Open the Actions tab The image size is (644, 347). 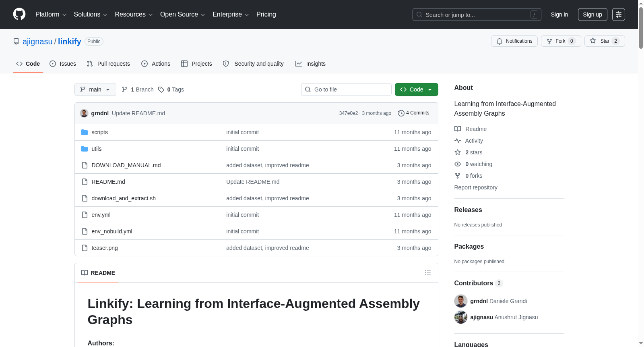(x=156, y=64)
